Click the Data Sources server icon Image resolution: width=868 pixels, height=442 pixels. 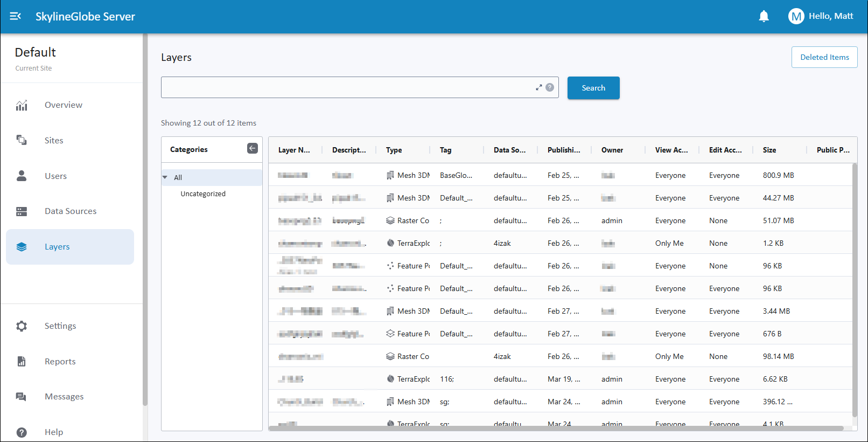coord(22,211)
